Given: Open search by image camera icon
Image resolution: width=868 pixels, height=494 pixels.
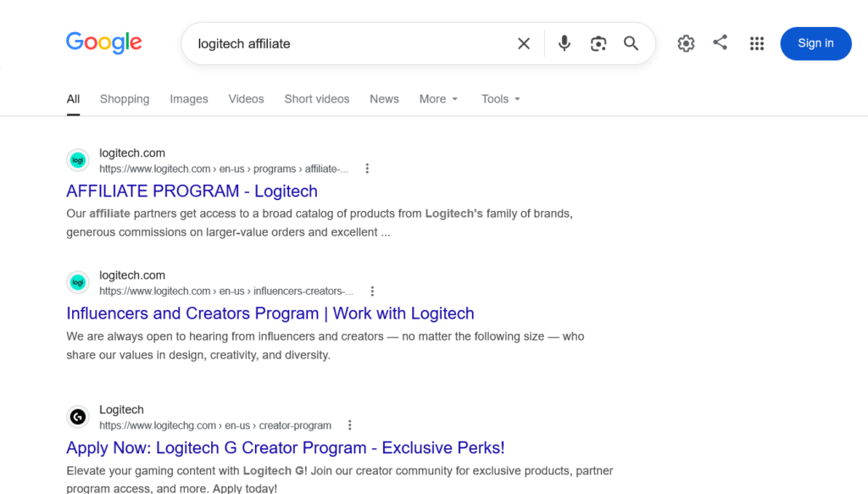Looking at the screenshot, I should click(x=598, y=44).
